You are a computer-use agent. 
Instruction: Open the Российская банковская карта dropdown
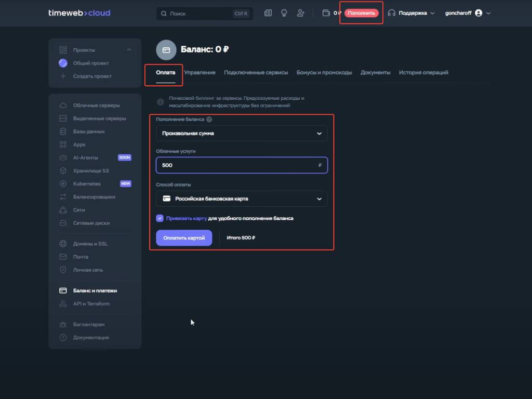(242, 199)
